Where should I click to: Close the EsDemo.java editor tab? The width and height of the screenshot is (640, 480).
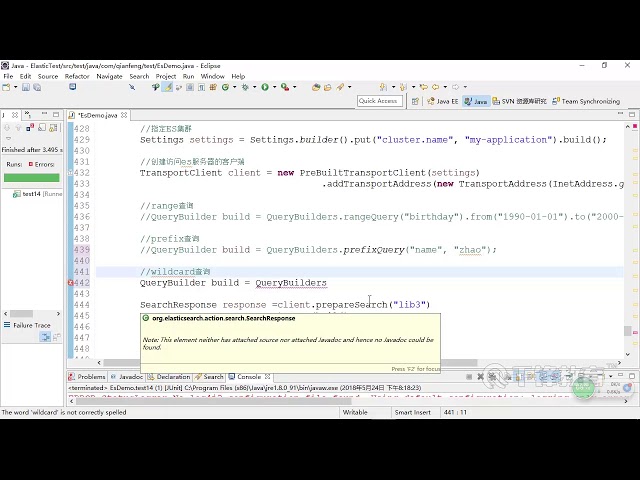[x=124, y=115]
